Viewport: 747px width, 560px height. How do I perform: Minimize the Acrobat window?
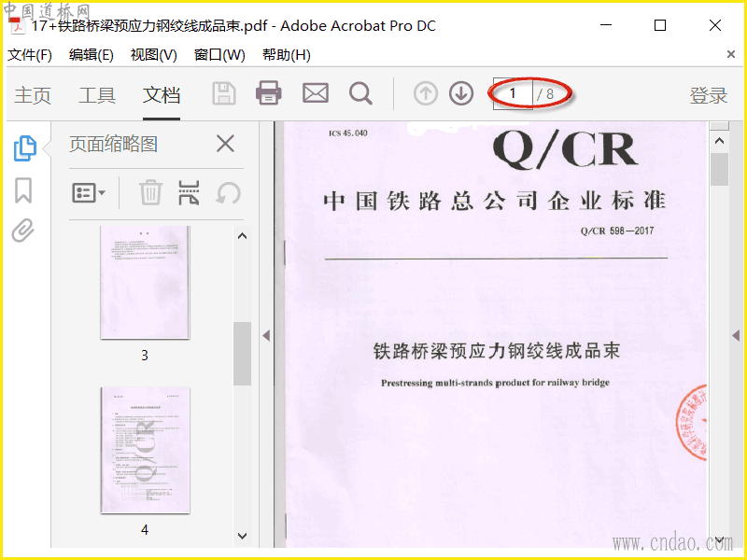tap(606, 25)
